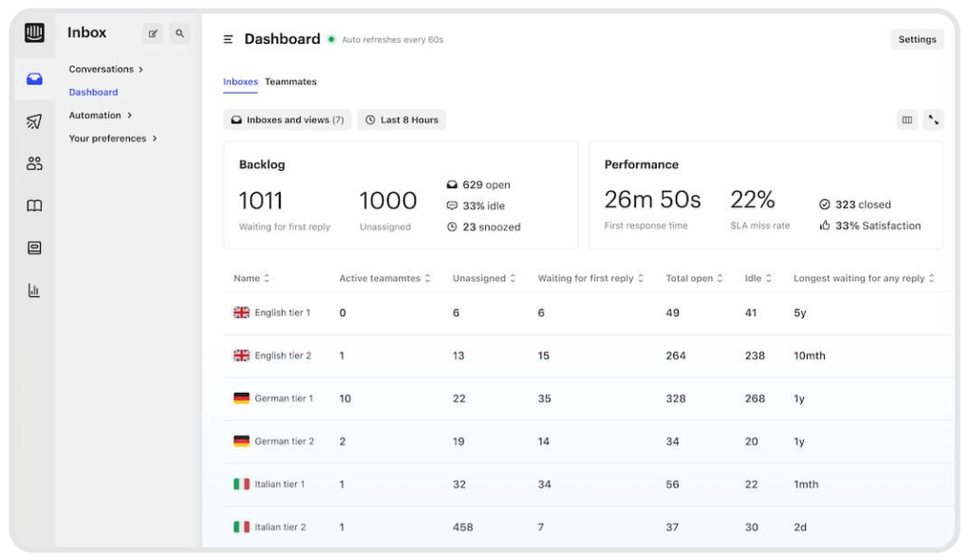This screenshot has width=972, height=560.
Task: Click the Intercom logo at the top
Action: click(34, 31)
